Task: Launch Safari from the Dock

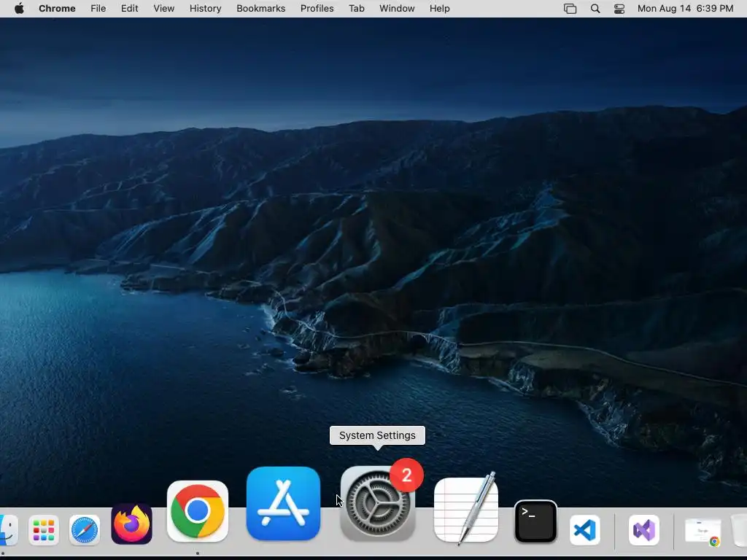Action: pos(85,530)
